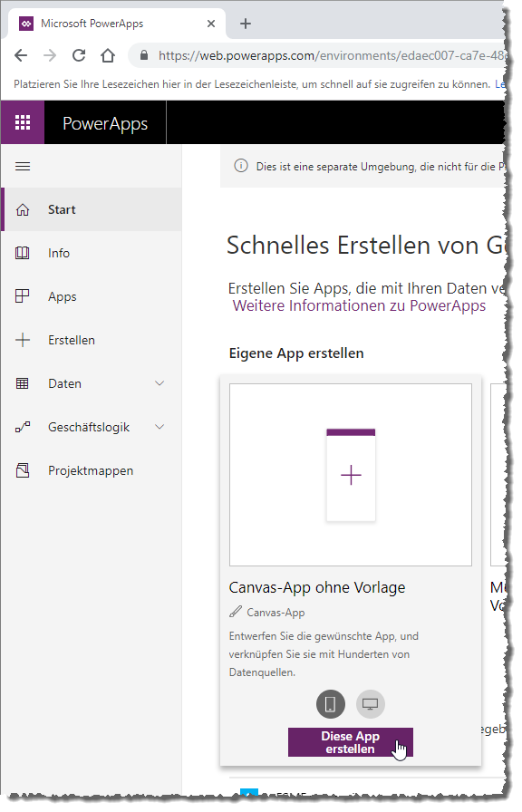This screenshot has height=812, width=522.
Task: Open Projektmappen in the left navigation
Action: [x=92, y=470]
